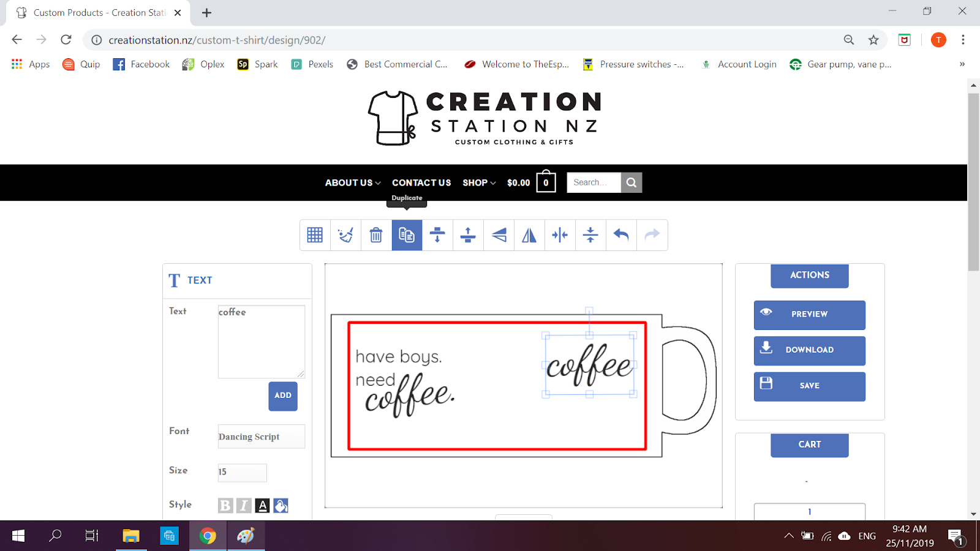Duplicate the selected coffee text
The image size is (980, 551).
(x=407, y=235)
